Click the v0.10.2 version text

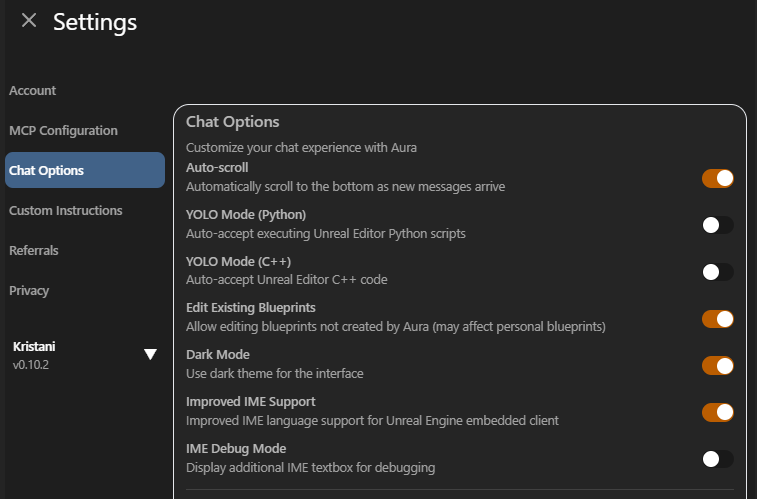[32, 364]
